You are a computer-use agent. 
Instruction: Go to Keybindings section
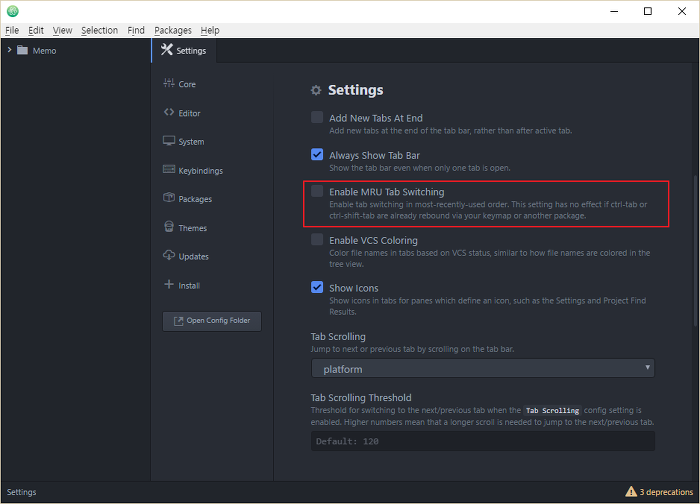click(x=200, y=171)
